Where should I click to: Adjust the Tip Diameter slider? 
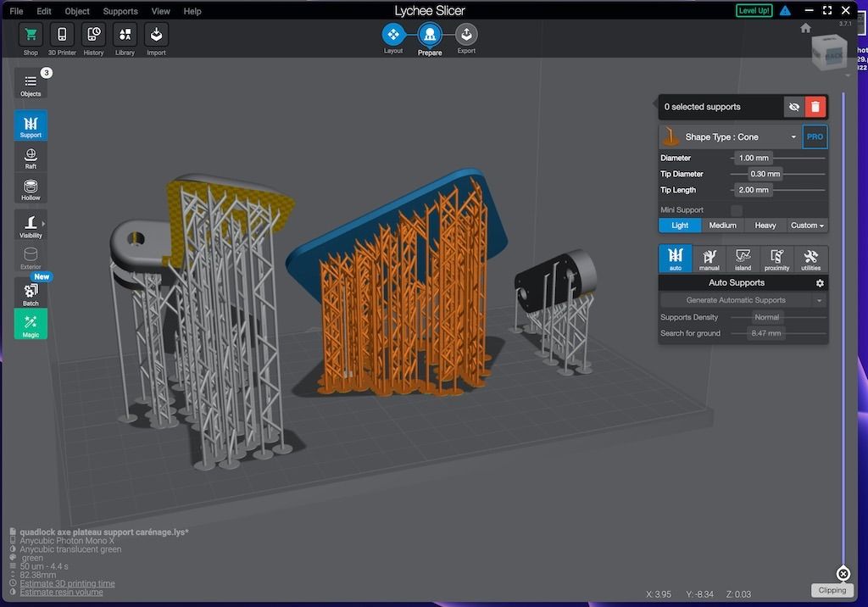click(778, 174)
